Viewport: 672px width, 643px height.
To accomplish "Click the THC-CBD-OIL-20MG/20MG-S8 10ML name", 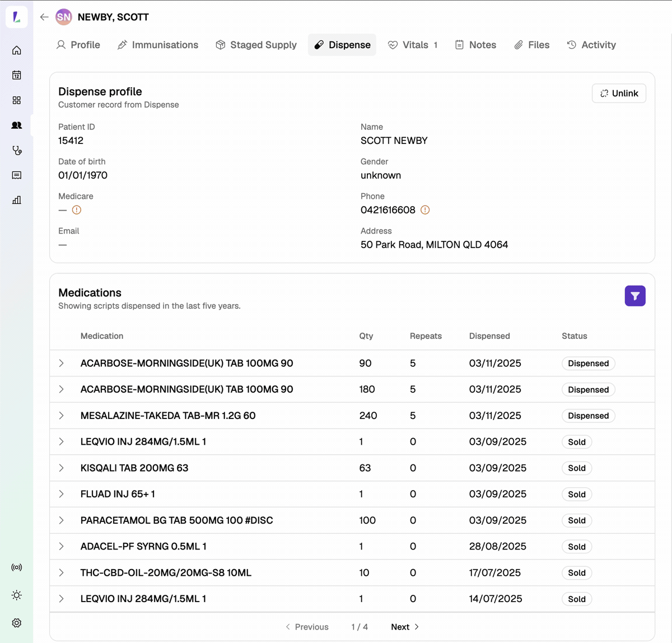I will pyautogui.click(x=166, y=572).
